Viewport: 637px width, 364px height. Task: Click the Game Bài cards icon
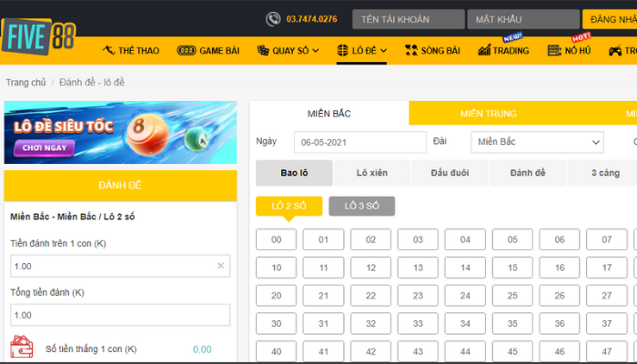[x=186, y=51]
